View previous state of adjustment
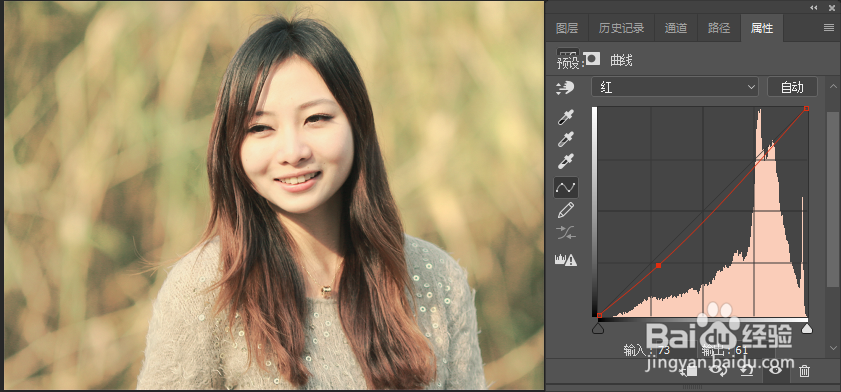This screenshot has width=841, height=392. [x=717, y=370]
